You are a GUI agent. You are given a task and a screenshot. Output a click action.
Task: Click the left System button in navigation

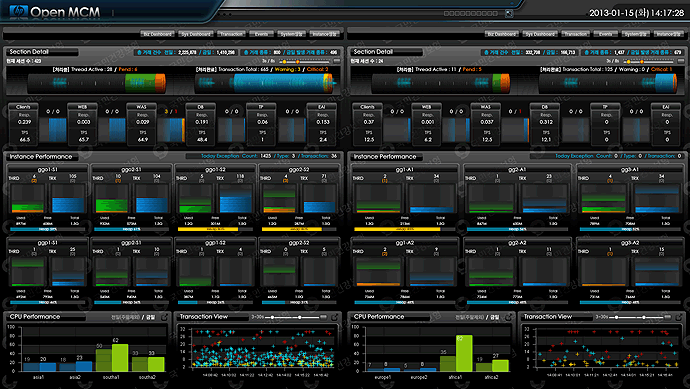pyautogui.click(x=291, y=34)
